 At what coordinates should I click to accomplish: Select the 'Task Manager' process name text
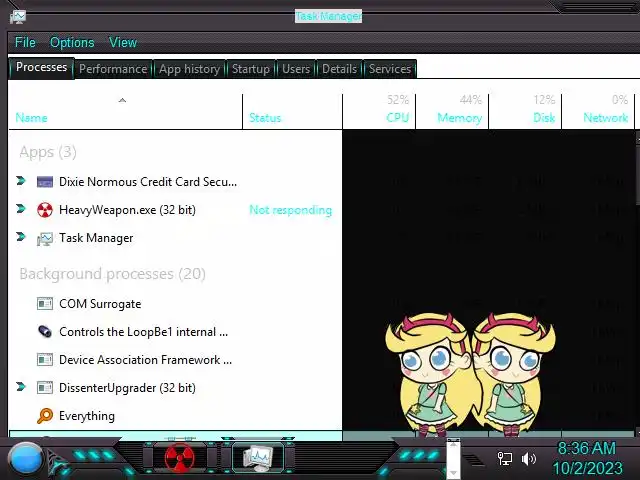click(96, 238)
